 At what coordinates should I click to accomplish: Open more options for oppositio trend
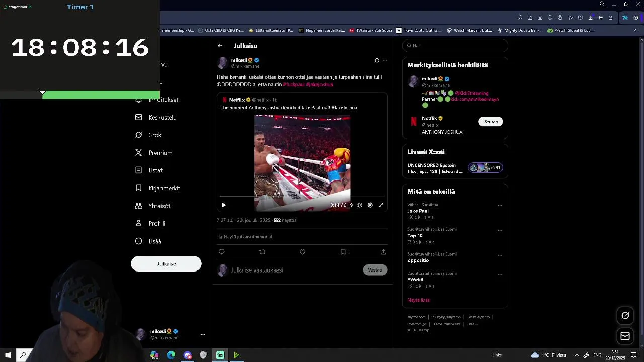click(500, 255)
